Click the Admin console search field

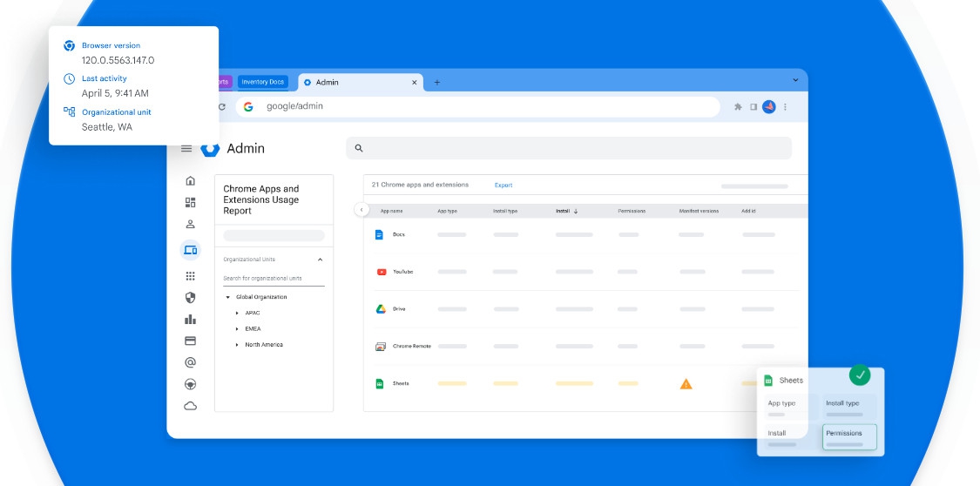[x=569, y=148]
